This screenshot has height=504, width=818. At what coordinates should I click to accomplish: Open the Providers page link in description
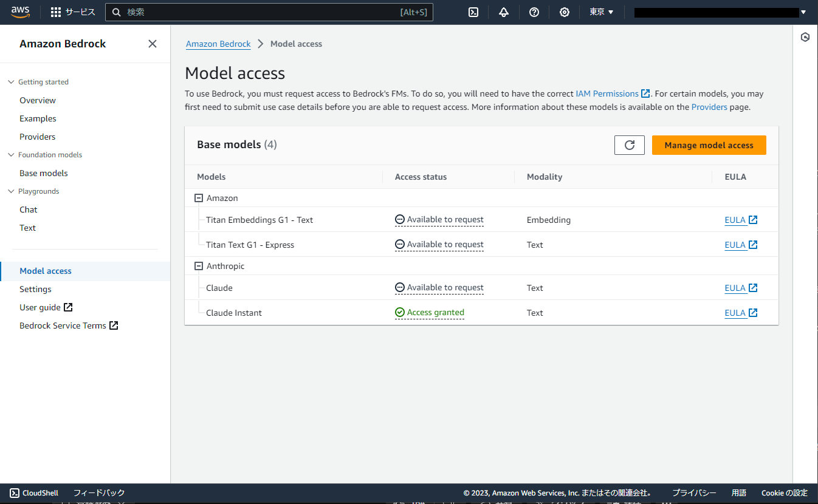(709, 107)
